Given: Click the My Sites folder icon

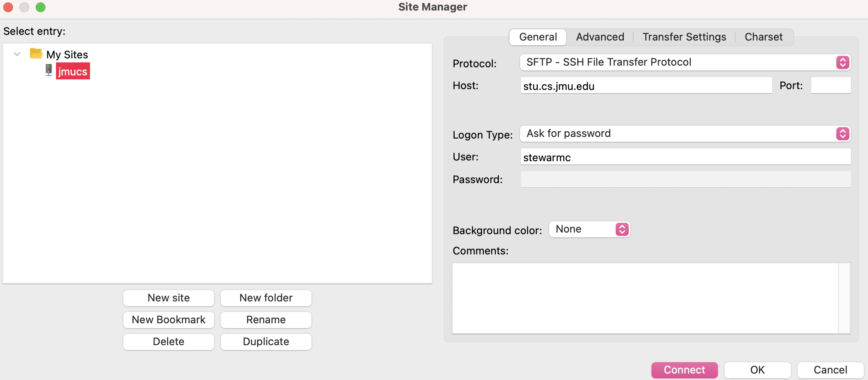Looking at the screenshot, I should [36, 54].
